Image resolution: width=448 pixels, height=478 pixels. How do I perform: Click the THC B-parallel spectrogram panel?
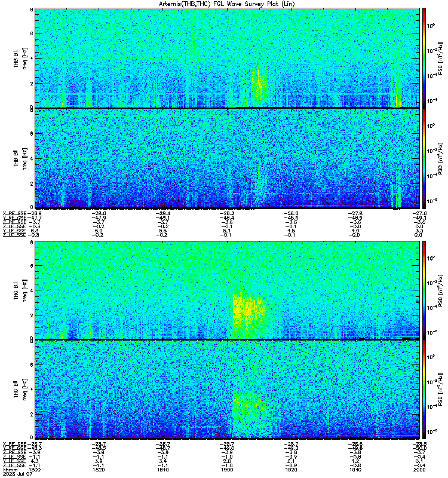pos(227,390)
